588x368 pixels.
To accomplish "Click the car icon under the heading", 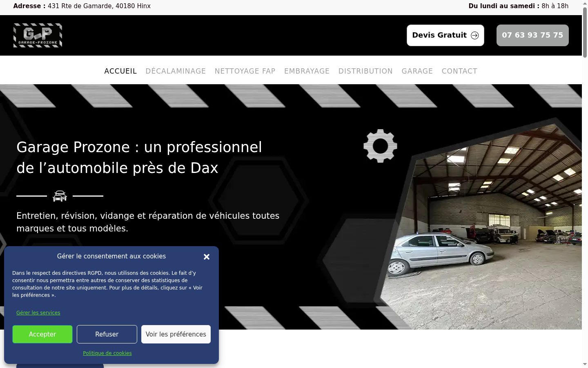I will click(60, 196).
